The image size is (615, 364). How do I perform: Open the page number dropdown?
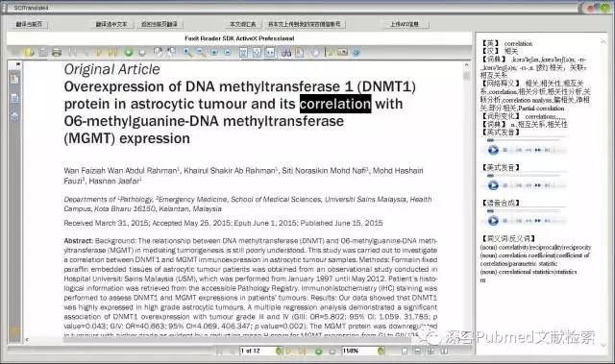pos(279,351)
